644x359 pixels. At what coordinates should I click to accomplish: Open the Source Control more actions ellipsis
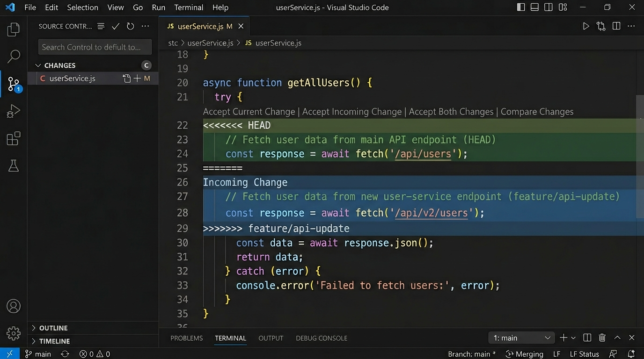click(146, 26)
